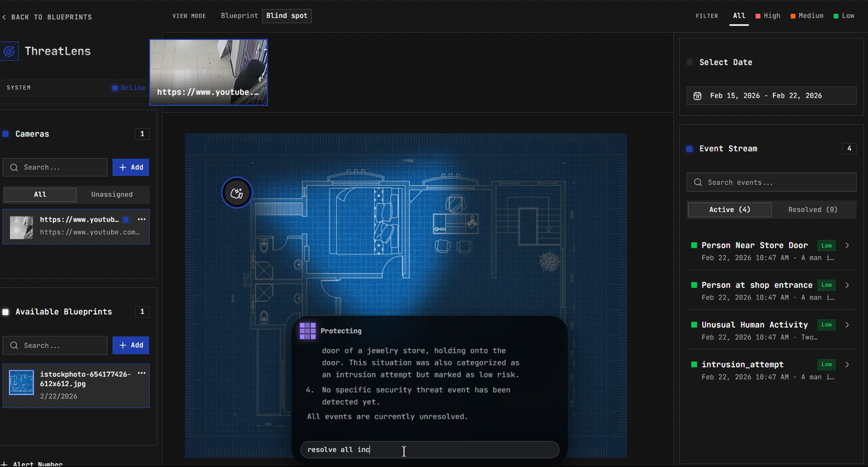
Task: Click the purple Protecting assistant grid icon
Action: click(x=307, y=331)
